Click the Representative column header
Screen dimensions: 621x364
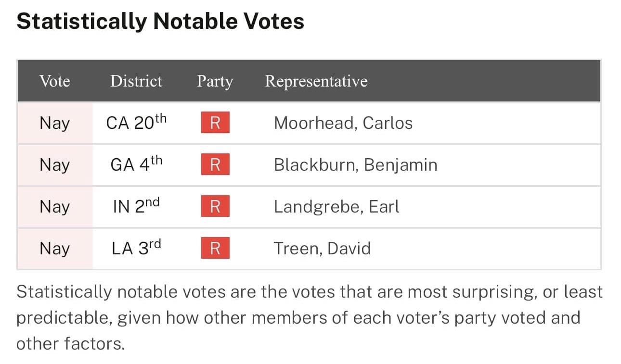point(316,81)
